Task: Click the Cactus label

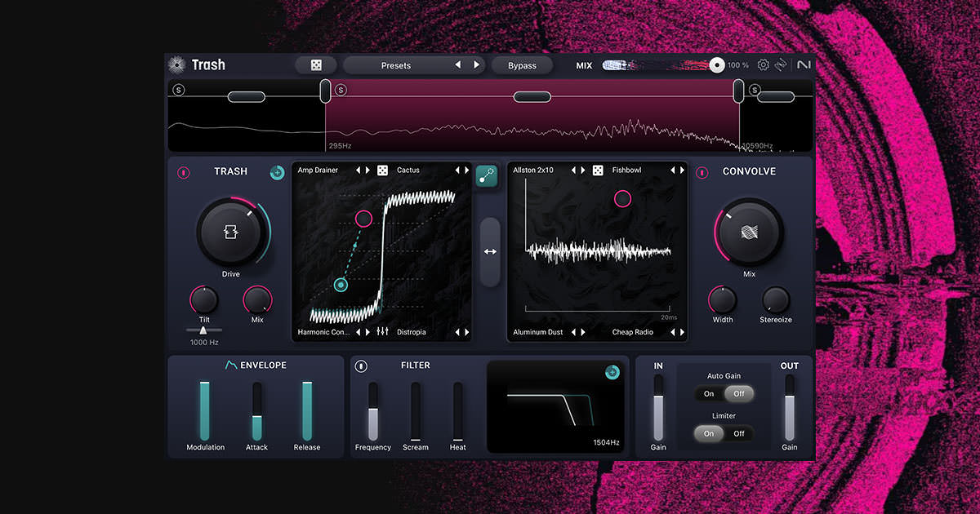Action: [x=408, y=171]
